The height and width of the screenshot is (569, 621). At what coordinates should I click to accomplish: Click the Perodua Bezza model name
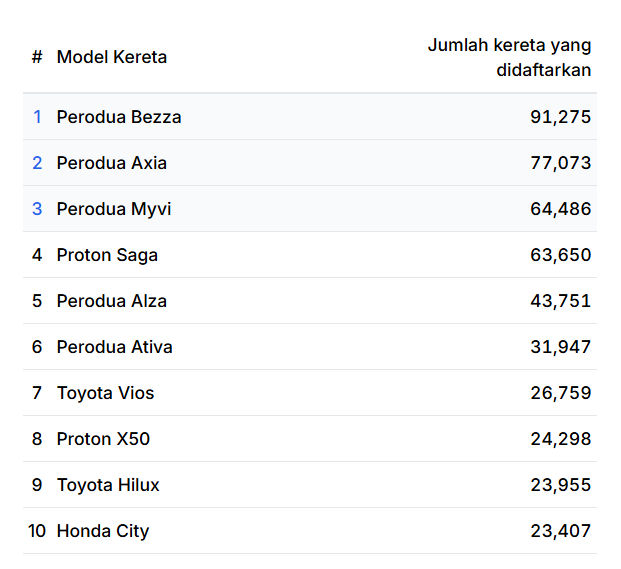(119, 117)
